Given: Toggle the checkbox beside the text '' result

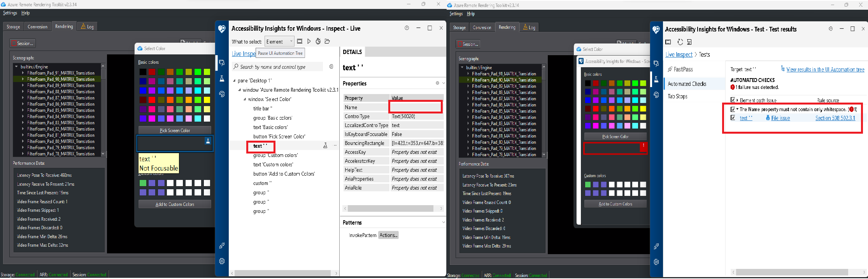Looking at the screenshot, I should [733, 118].
